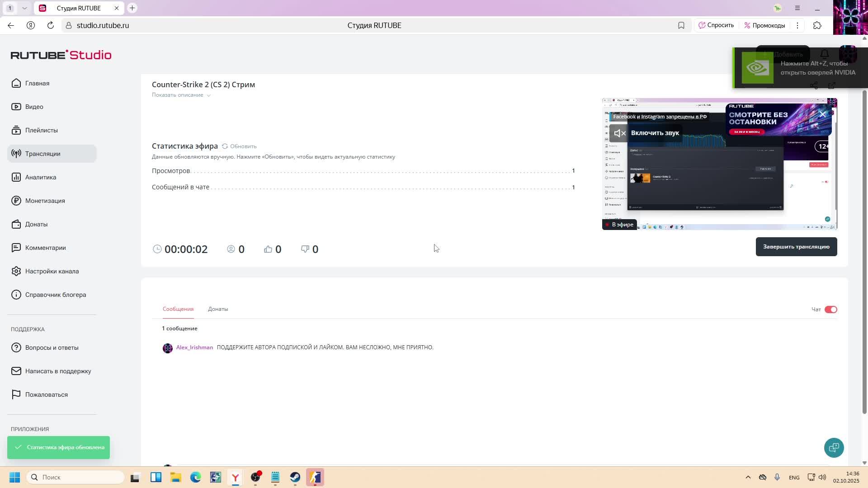Open the Аналитика sidebar icon
Screen dimensions: 868x488
tap(16, 177)
